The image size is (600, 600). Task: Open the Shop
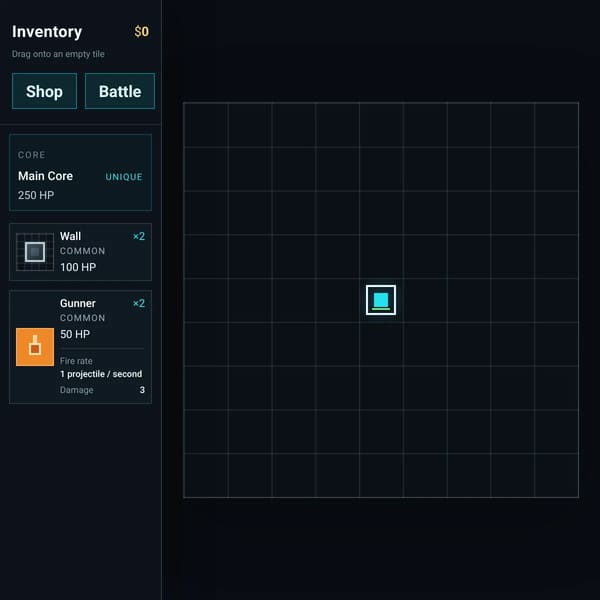click(x=44, y=91)
